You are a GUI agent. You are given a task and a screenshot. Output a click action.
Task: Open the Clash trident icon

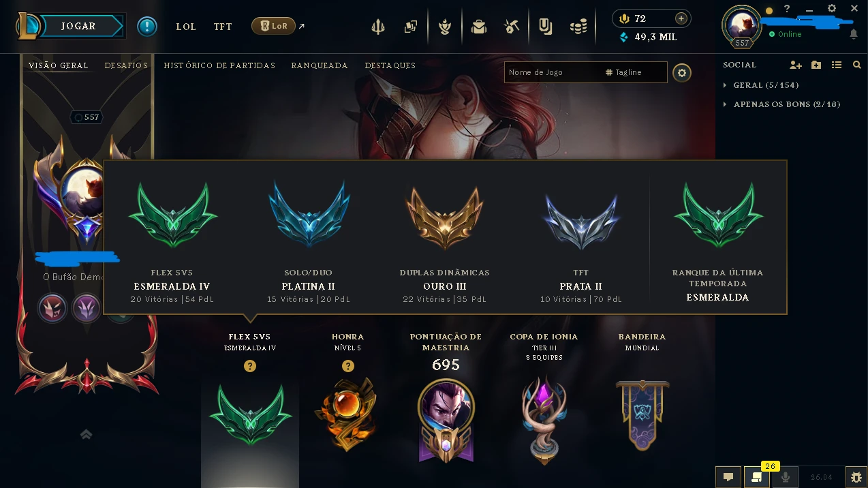(378, 27)
